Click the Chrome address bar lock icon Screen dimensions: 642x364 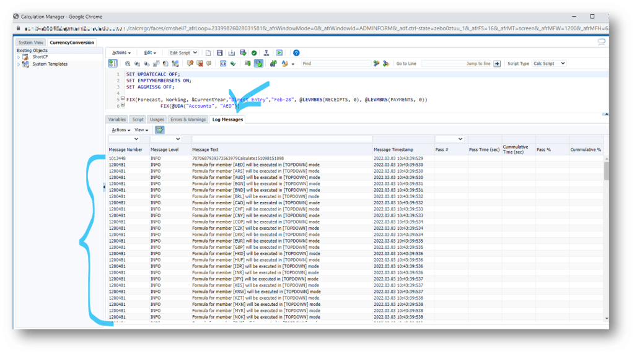18,28
